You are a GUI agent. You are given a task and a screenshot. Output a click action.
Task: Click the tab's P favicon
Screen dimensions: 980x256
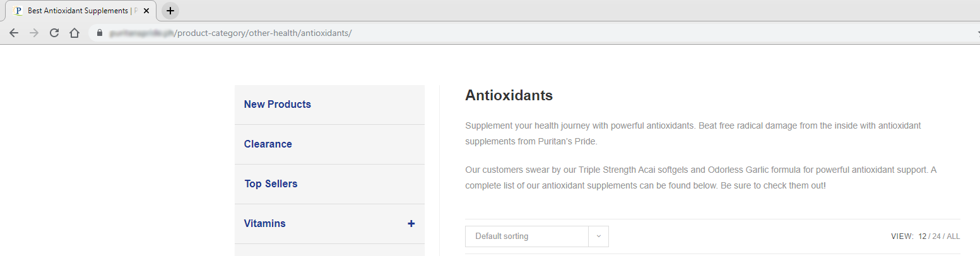(18, 11)
